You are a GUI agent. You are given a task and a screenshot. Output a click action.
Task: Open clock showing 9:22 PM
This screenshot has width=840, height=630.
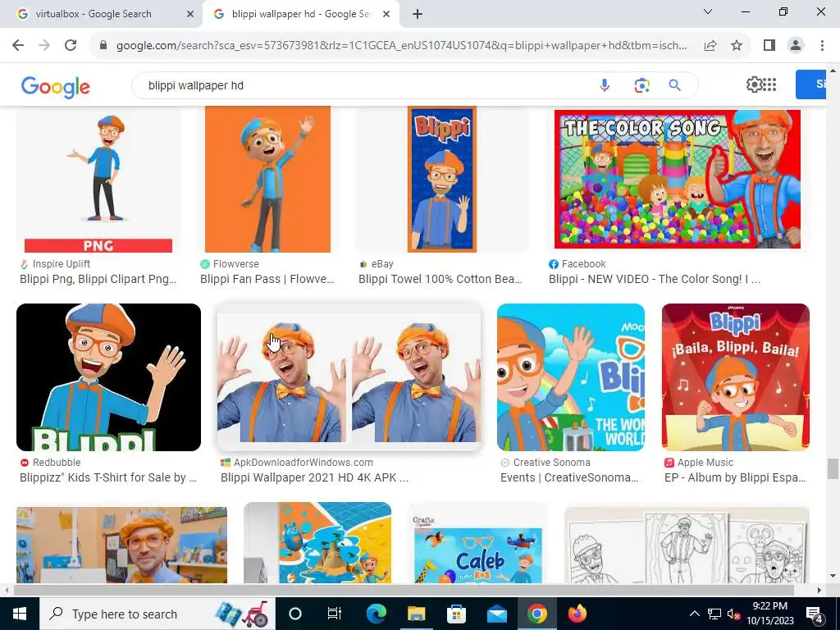[x=769, y=614]
